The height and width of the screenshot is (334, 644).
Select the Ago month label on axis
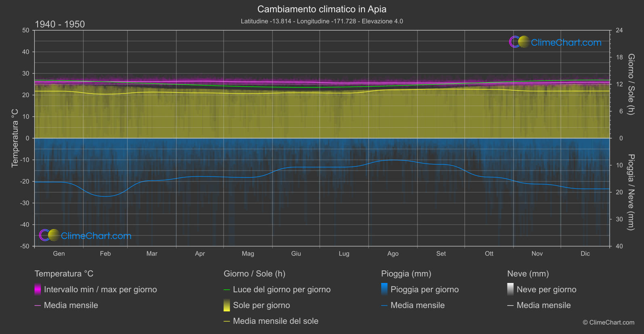click(x=393, y=253)
